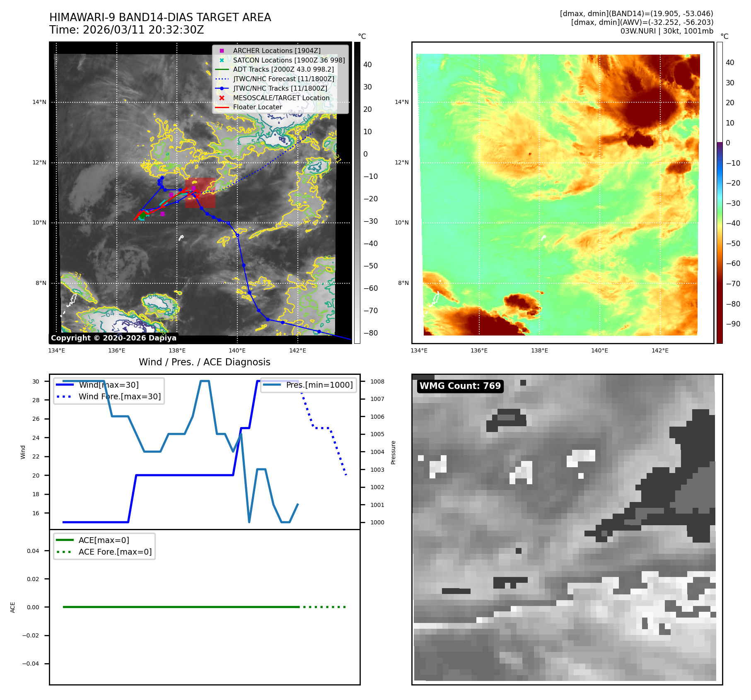Click the red Floater Locater legend line
The width and height of the screenshot is (751, 700).
click(222, 107)
